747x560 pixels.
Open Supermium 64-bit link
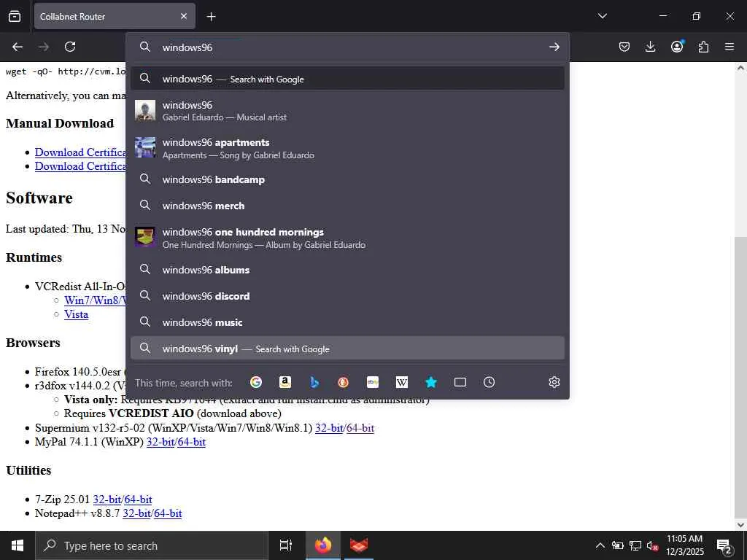[x=360, y=427]
